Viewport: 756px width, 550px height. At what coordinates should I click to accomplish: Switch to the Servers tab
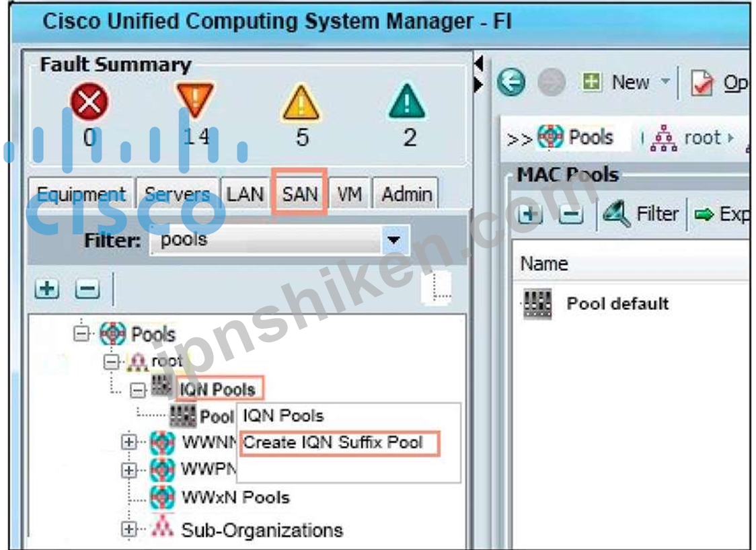[x=177, y=194]
